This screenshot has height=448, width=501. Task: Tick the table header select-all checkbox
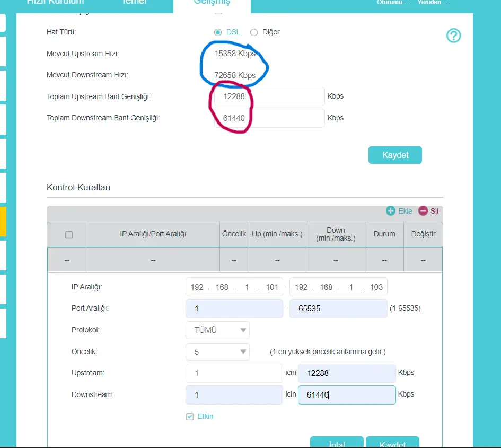pyautogui.click(x=69, y=234)
